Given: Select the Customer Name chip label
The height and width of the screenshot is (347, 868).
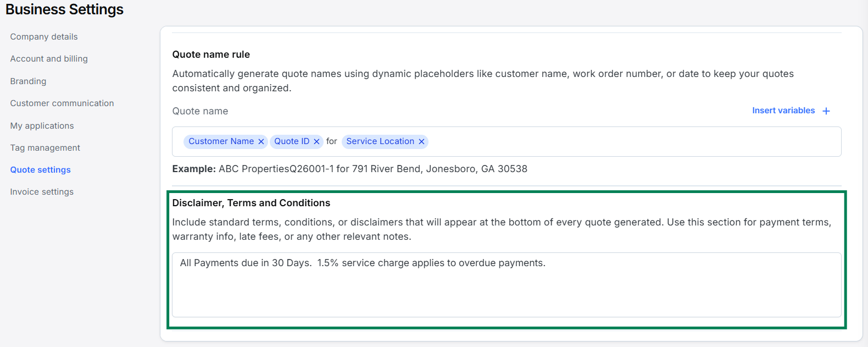Looking at the screenshot, I should [221, 141].
